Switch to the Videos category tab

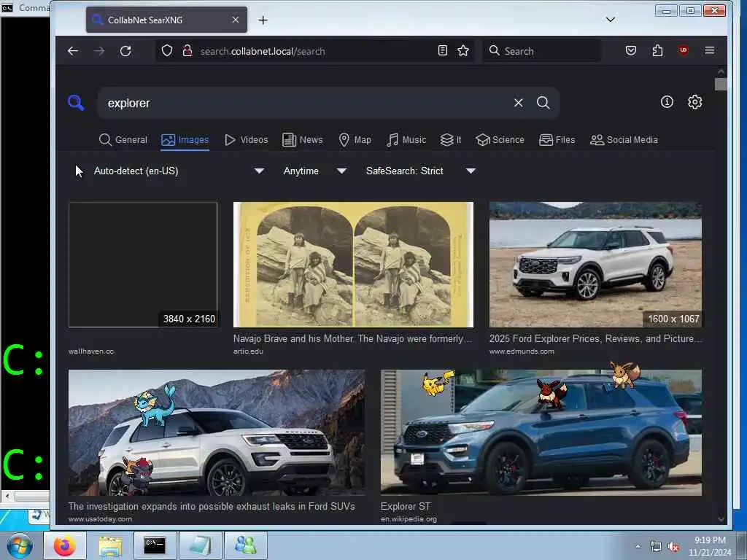(247, 139)
